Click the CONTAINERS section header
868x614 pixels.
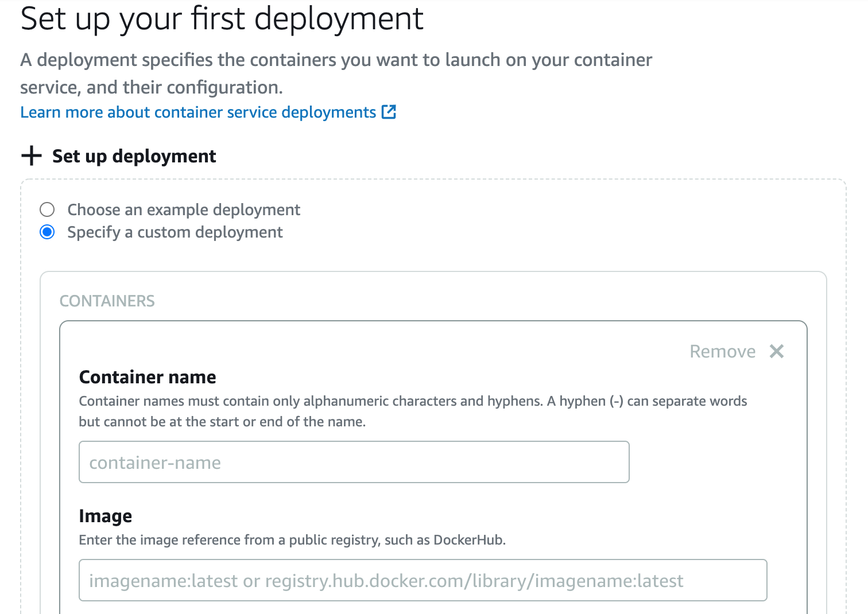pos(107,301)
